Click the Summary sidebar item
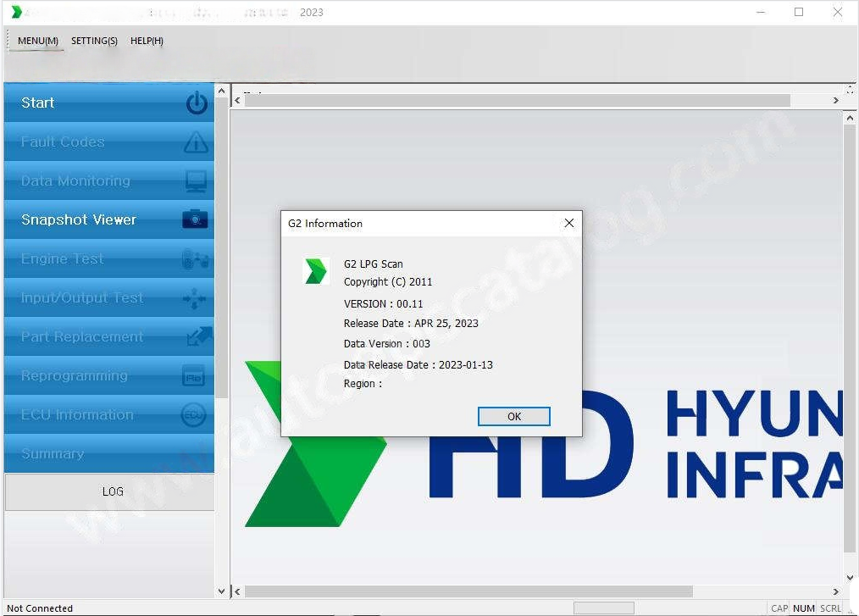 [53, 454]
